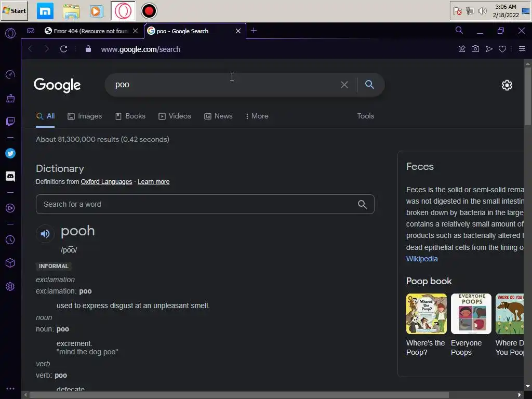Click the vertical scrollbar down arrow
532x399 pixels.
(x=528, y=386)
